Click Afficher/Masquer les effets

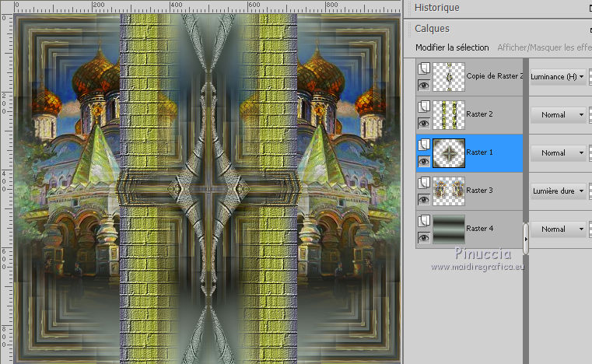(545, 47)
